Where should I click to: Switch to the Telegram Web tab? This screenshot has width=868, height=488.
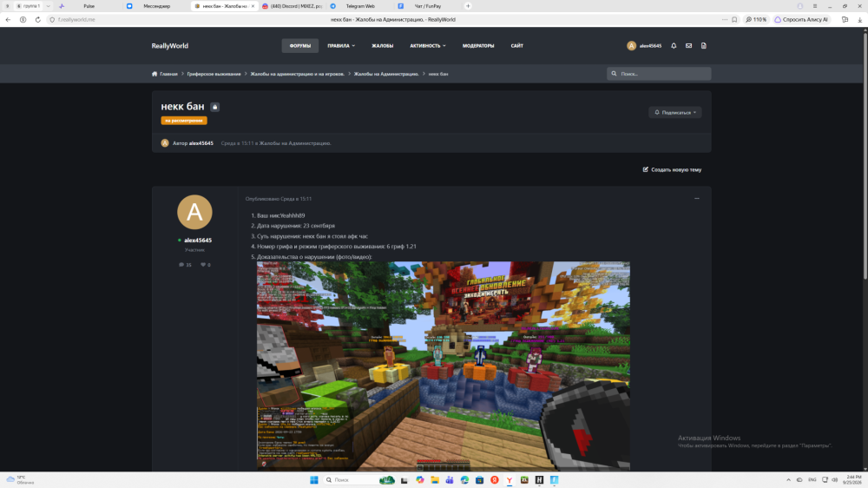tap(360, 6)
